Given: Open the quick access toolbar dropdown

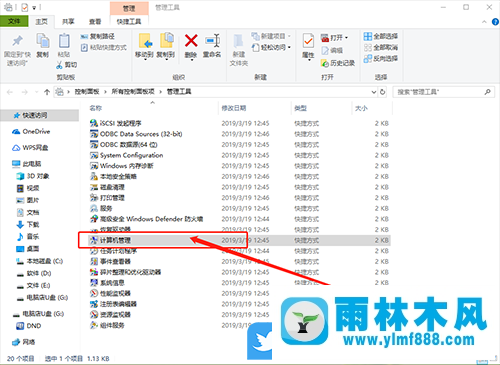Looking at the screenshot, I should pos(34,7).
